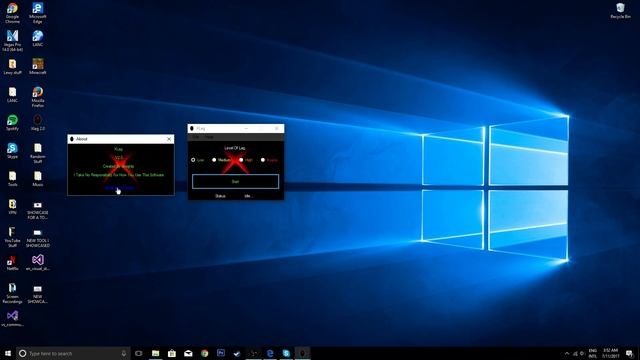The height and width of the screenshot is (360, 640).
Task: Open Edge from the taskbar
Action: pyautogui.click(x=270, y=353)
